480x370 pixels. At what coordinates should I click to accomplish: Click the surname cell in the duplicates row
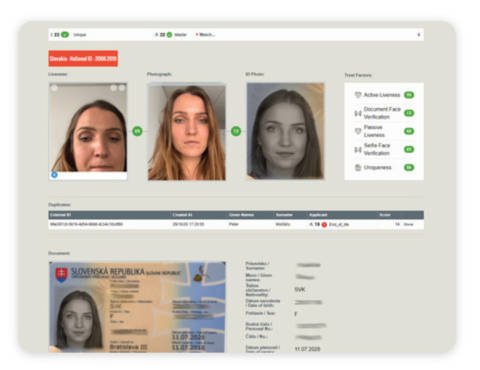point(283,224)
